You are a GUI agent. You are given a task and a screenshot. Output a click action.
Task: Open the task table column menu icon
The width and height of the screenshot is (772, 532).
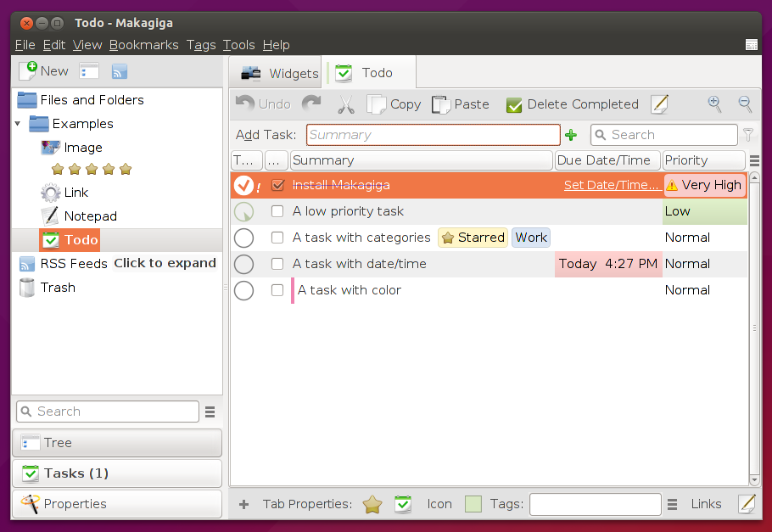click(754, 160)
